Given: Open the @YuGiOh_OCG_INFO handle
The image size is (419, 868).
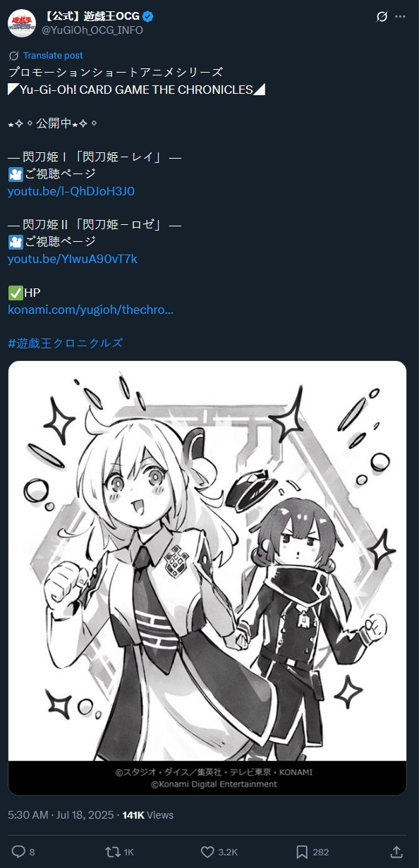Looking at the screenshot, I should tap(92, 30).
